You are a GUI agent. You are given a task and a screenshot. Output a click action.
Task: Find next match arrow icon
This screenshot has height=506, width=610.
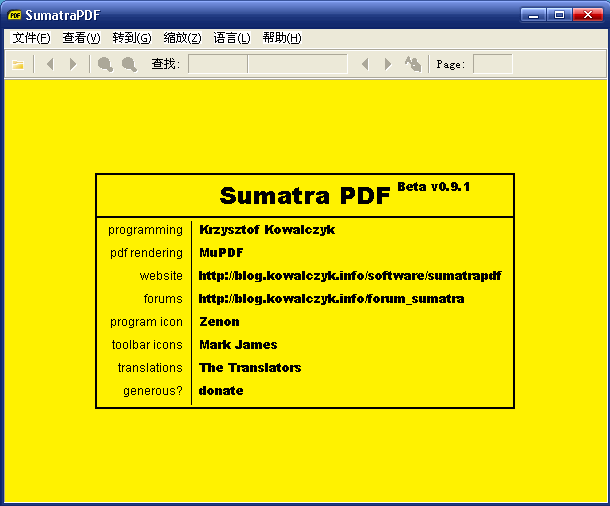387,64
